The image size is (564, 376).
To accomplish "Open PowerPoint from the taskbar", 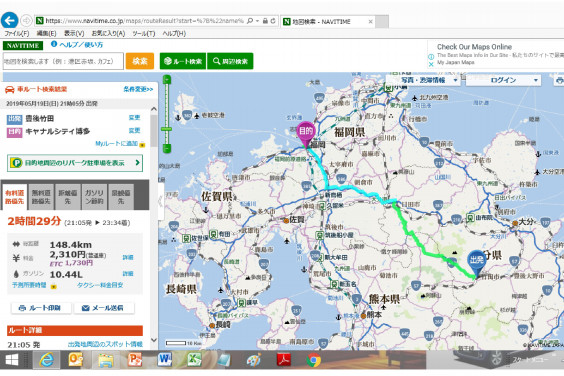I will coord(135,360).
